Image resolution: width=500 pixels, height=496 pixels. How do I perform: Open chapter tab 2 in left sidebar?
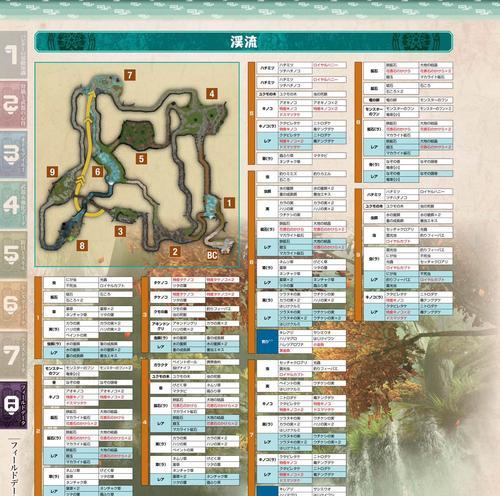point(13,105)
